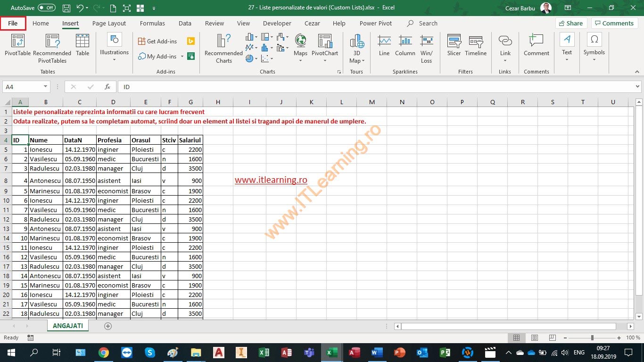
Task: Open the Power Pivot tab
Action: (x=376, y=23)
